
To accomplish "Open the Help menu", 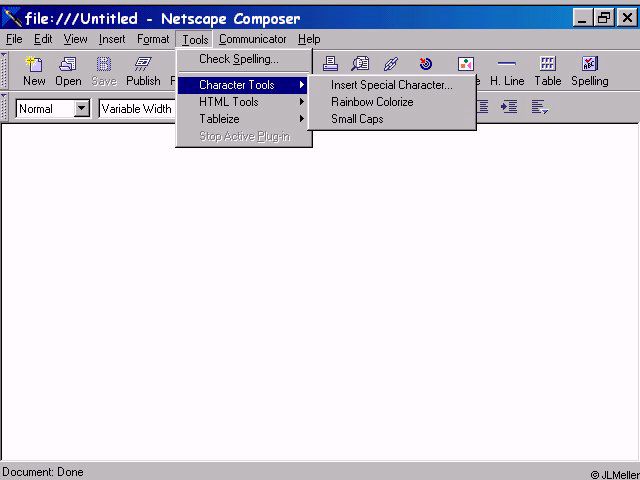I will click(x=309, y=39).
